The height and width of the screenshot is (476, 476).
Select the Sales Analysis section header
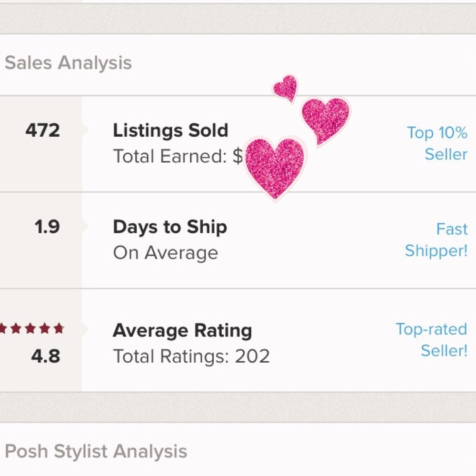[68, 63]
